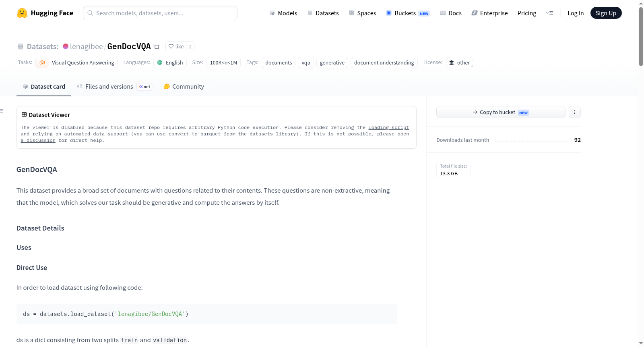Click the Dataset Details heading
The width and height of the screenshot is (644, 347).
tap(40, 228)
